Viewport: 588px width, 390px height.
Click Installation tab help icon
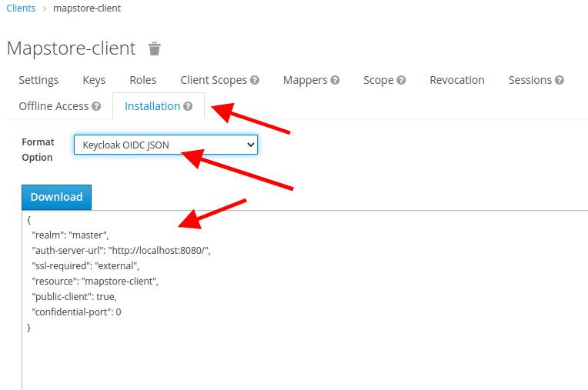coord(188,106)
